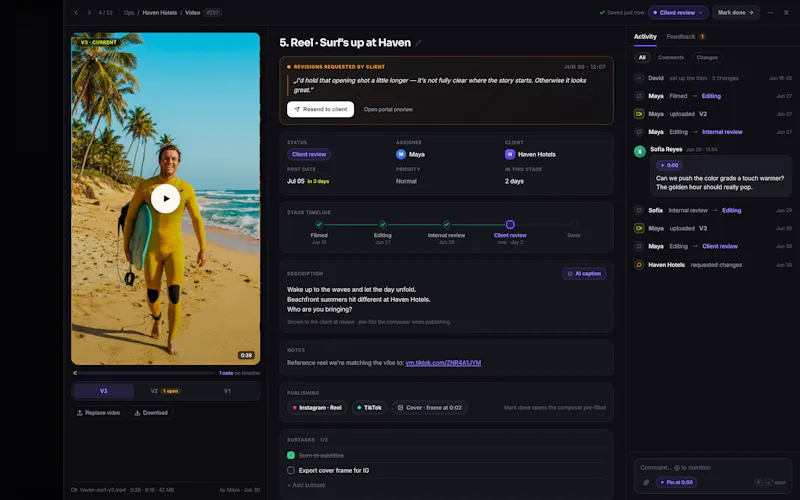This screenshot has height=500, width=800.
Task: Go to next item arrow
Action: click(89, 12)
